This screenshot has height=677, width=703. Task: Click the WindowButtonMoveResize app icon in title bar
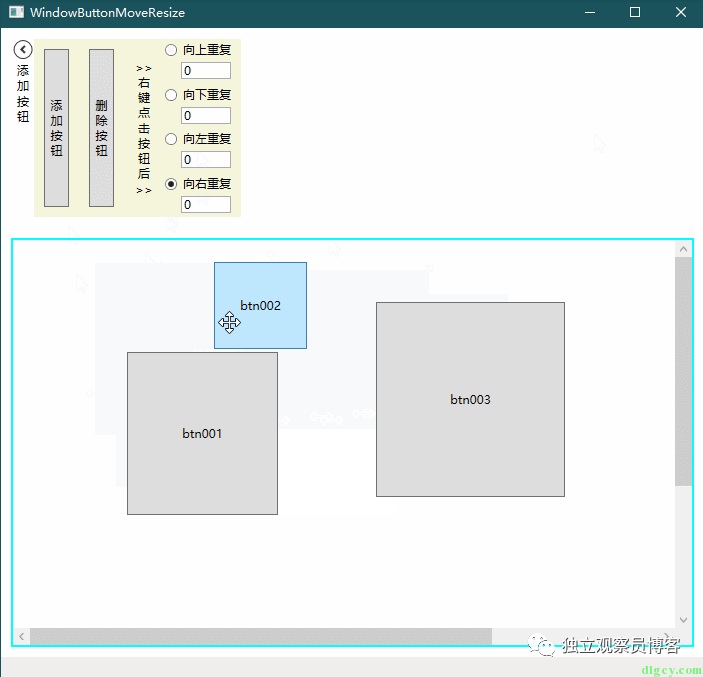(17, 12)
